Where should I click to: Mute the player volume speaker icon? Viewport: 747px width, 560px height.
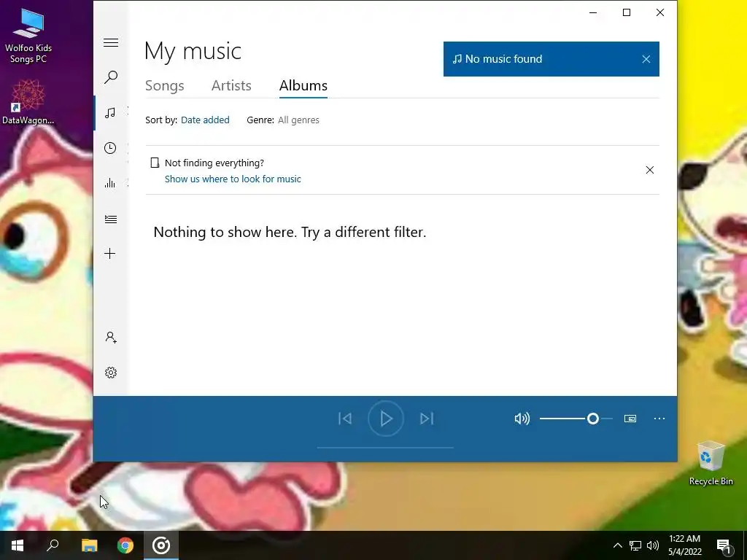pyautogui.click(x=522, y=419)
